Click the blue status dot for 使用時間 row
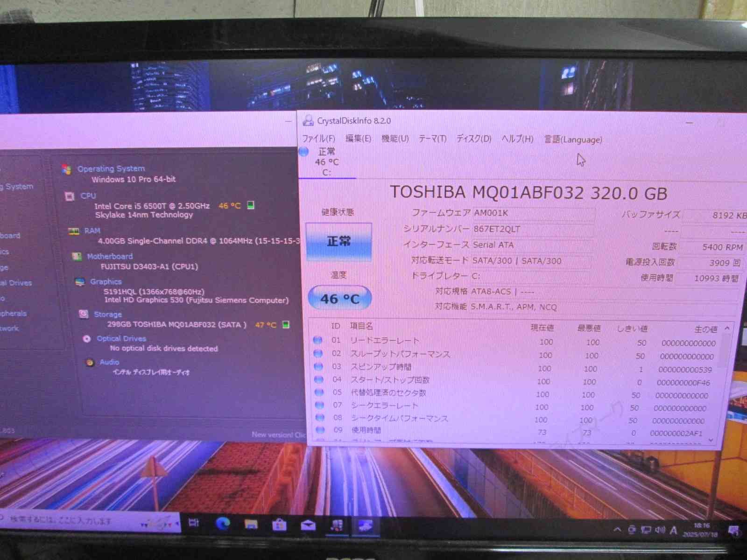Image resolution: width=747 pixels, height=560 pixels. tap(320, 430)
